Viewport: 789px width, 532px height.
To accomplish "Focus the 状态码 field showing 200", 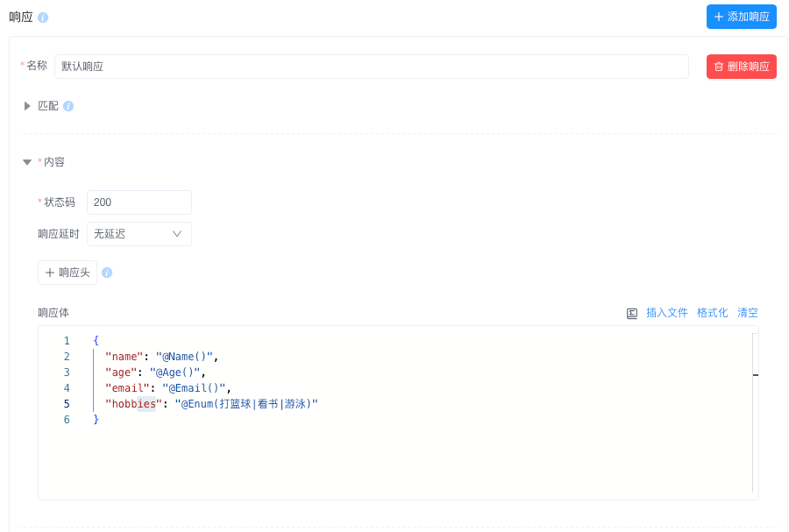I will pos(139,202).
